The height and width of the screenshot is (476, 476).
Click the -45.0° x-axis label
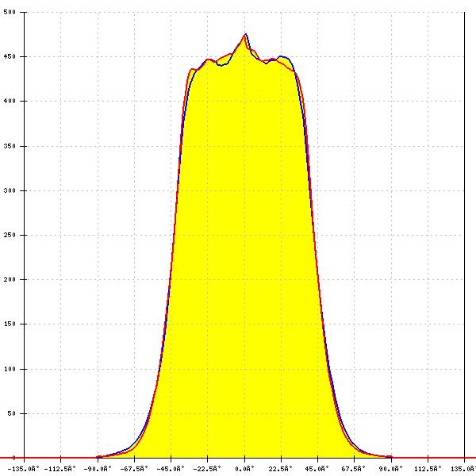pyautogui.click(x=171, y=469)
